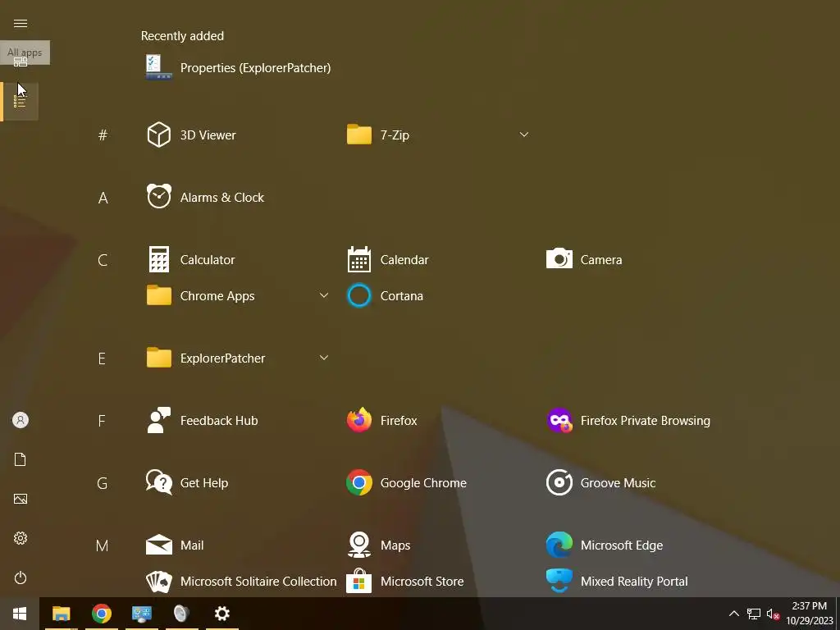Screen dimensions: 840x630
Task: Click the 'Recently added' heading
Action: 182,36
